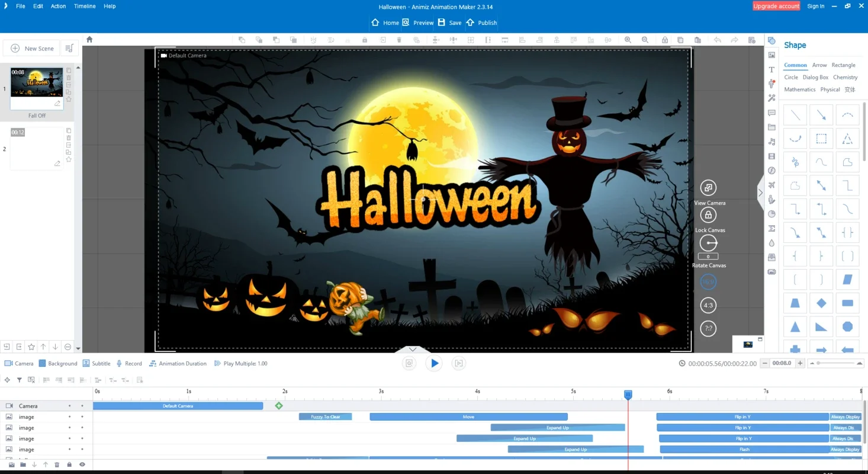Increase duration with plus stepper
Viewport: 868px width, 474px height.
(801, 363)
